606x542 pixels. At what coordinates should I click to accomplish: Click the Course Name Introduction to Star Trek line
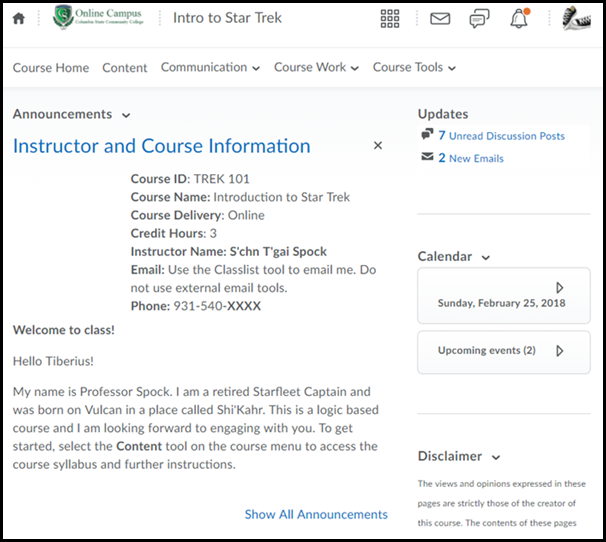click(x=240, y=197)
